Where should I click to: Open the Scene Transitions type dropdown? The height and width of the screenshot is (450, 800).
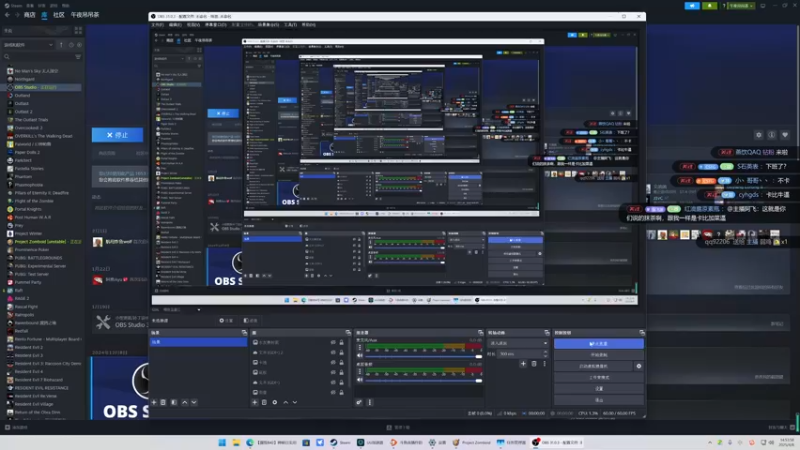pyautogui.click(x=518, y=343)
